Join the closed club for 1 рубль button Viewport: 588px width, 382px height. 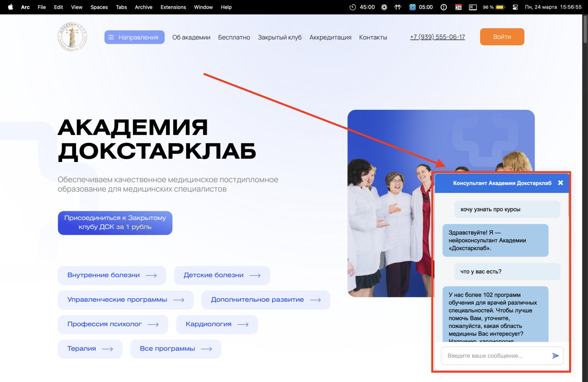[115, 223]
